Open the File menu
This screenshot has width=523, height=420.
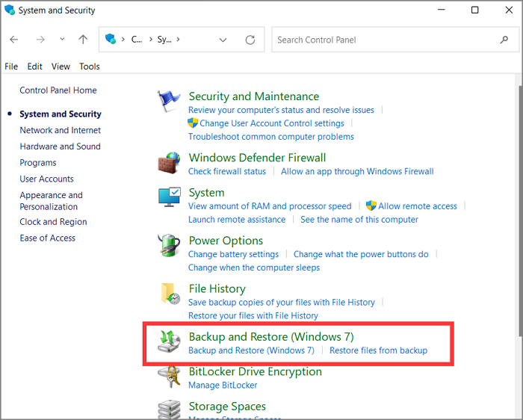pyautogui.click(x=11, y=67)
